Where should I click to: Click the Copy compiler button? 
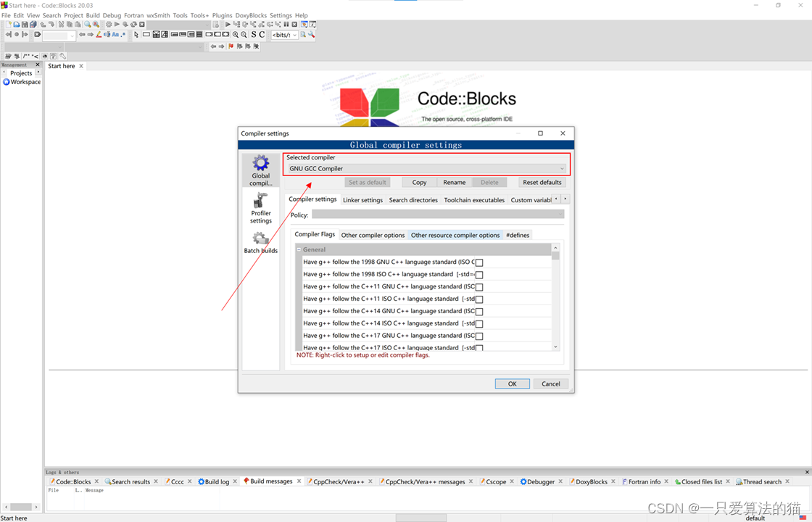[x=420, y=182]
